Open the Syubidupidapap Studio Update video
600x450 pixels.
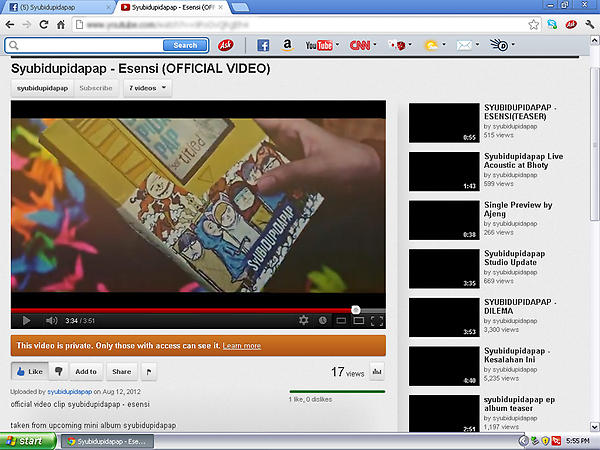(x=444, y=269)
